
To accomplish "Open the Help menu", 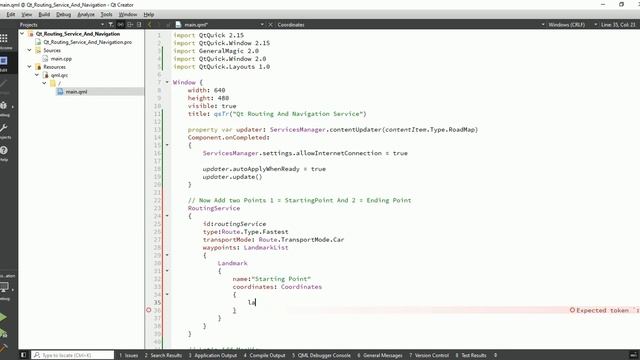I will [x=149, y=14].
